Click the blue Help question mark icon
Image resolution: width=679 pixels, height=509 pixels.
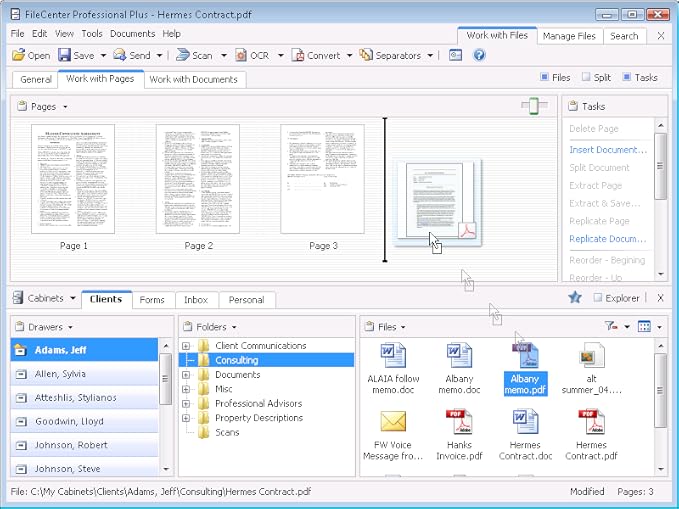point(479,56)
